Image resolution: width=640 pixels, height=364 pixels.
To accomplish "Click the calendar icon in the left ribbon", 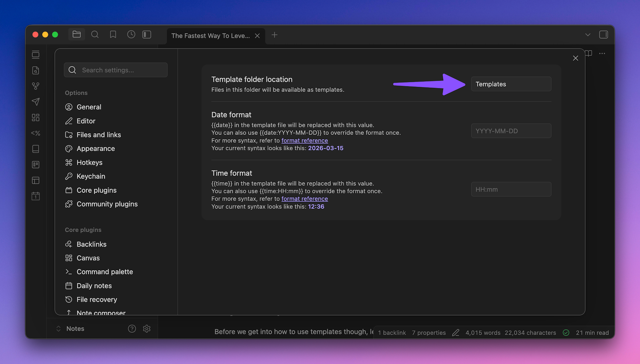I will [x=36, y=196].
